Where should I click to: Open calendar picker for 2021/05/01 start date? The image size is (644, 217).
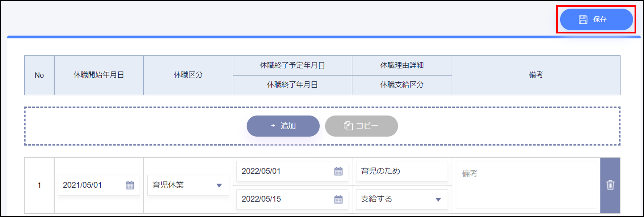[x=129, y=185]
